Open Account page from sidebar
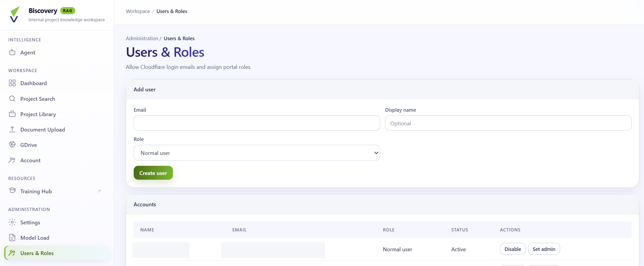Screen dimensions: 644x266 57,160
